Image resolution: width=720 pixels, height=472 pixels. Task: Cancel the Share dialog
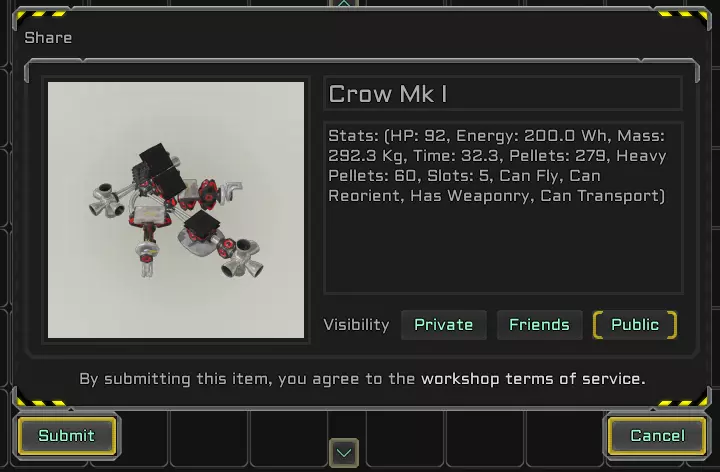pyautogui.click(x=657, y=435)
